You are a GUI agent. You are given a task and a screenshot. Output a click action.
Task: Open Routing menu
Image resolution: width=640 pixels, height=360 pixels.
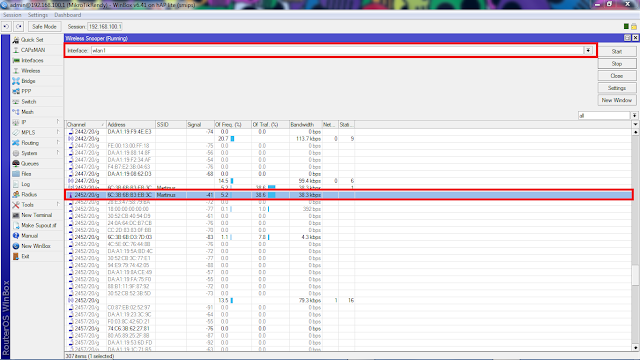(x=30, y=143)
